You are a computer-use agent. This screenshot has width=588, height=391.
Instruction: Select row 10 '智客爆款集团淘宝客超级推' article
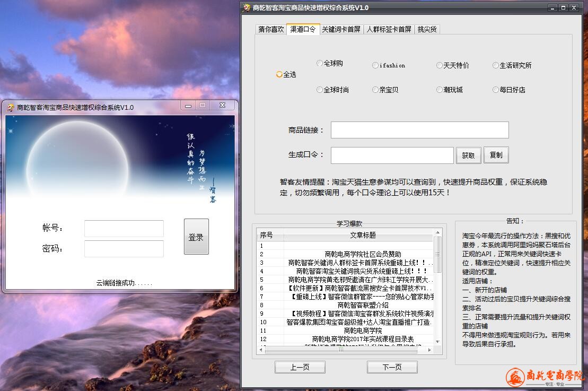pyautogui.click(x=345, y=322)
